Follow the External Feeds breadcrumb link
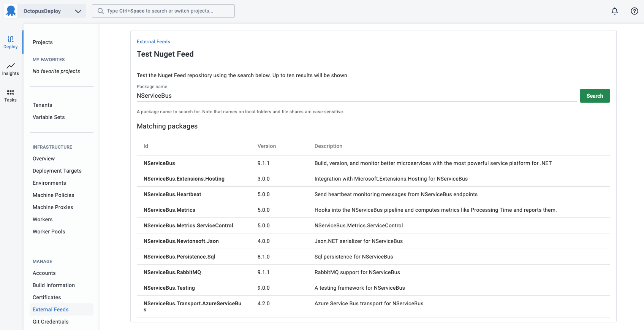The image size is (644, 330). click(153, 42)
